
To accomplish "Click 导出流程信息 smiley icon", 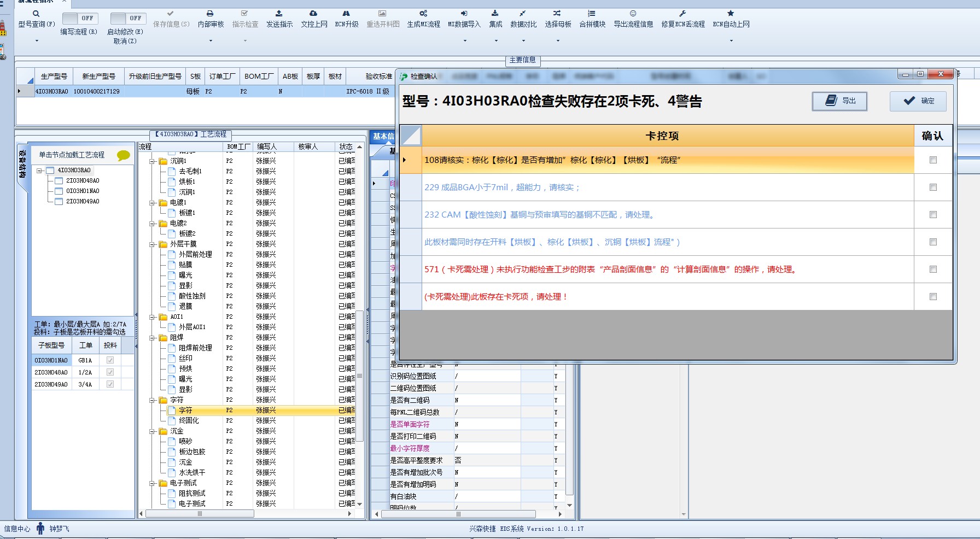I will click(633, 13).
